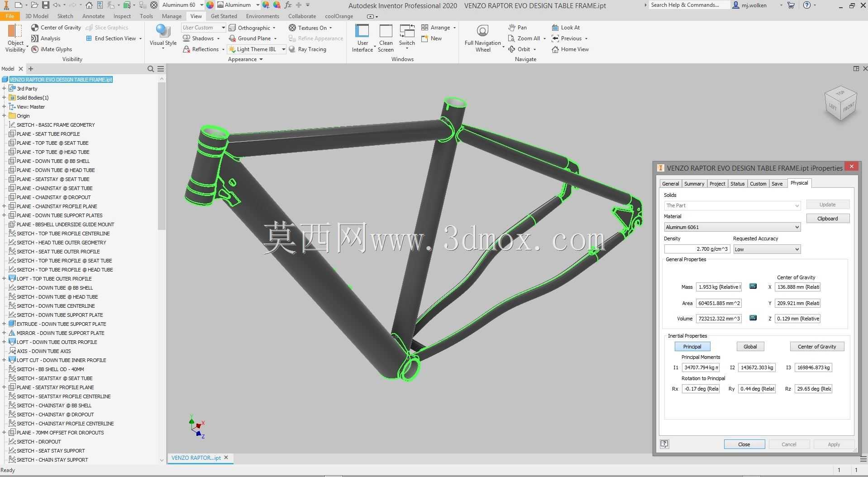Close VENZO RAPTOR document tab

[x=226, y=458]
